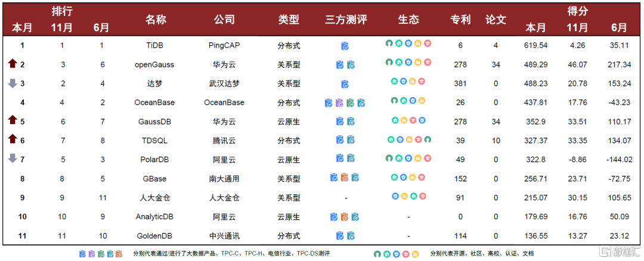
Task: Click the patent count 381
Action: 460,83
